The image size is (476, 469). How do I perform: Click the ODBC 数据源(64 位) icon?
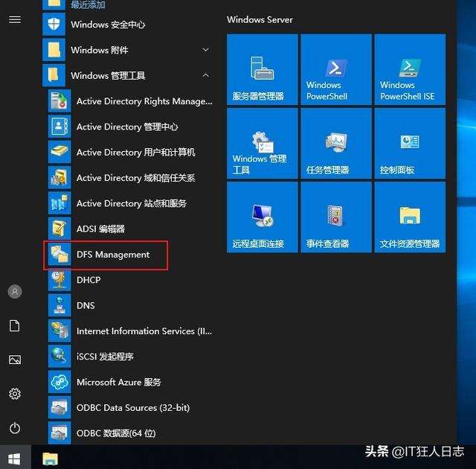pos(59,433)
